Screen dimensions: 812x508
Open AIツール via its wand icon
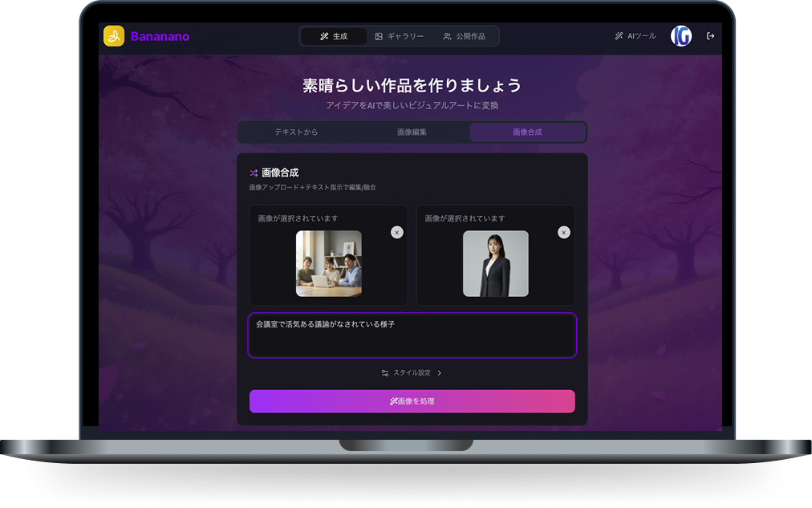pyautogui.click(x=618, y=35)
